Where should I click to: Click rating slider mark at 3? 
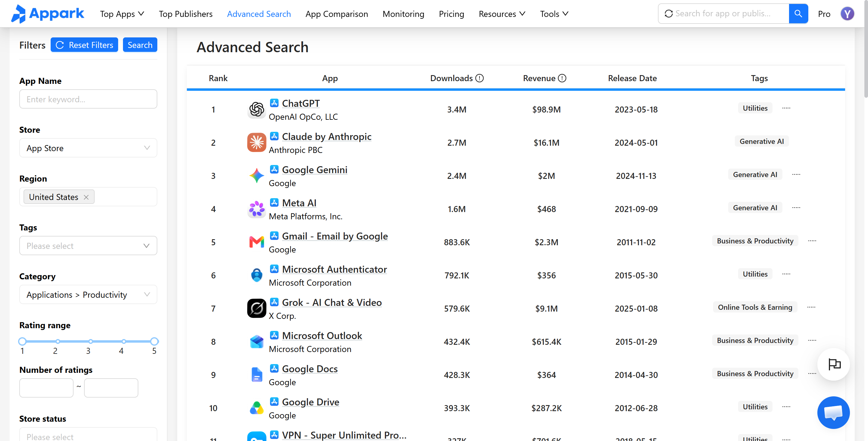tap(91, 341)
